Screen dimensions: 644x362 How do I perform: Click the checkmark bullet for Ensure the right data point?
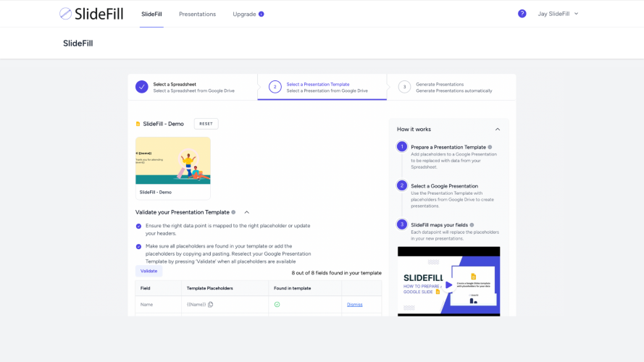[x=138, y=226]
